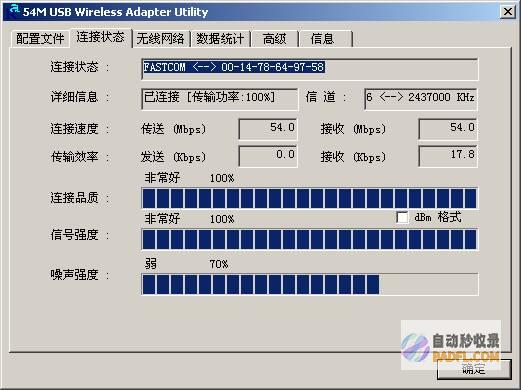Click the channel field showing 2437000 KHz
521x390 pixels.
click(x=421, y=99)
